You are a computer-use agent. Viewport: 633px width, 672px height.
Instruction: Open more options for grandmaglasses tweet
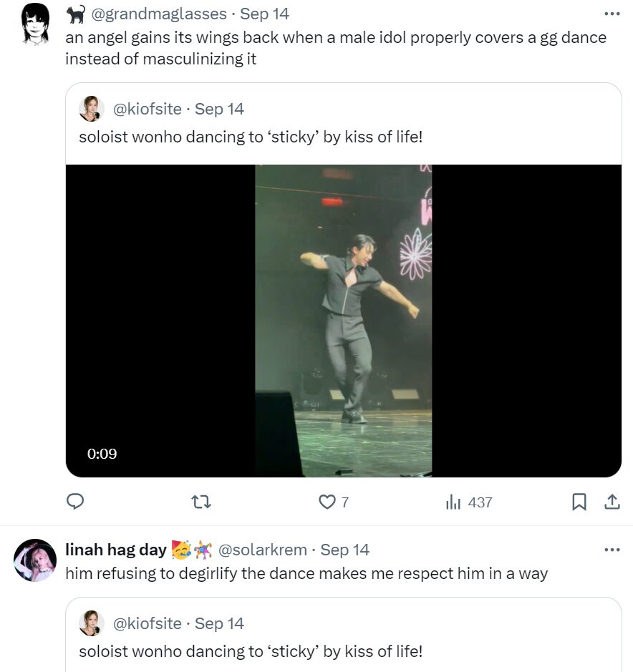(x=612, y=14)
